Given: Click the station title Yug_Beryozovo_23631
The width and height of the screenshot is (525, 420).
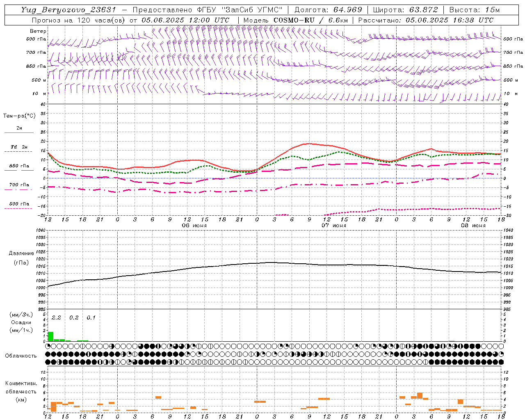Looking at the screenshot, I should coord(68,10).
